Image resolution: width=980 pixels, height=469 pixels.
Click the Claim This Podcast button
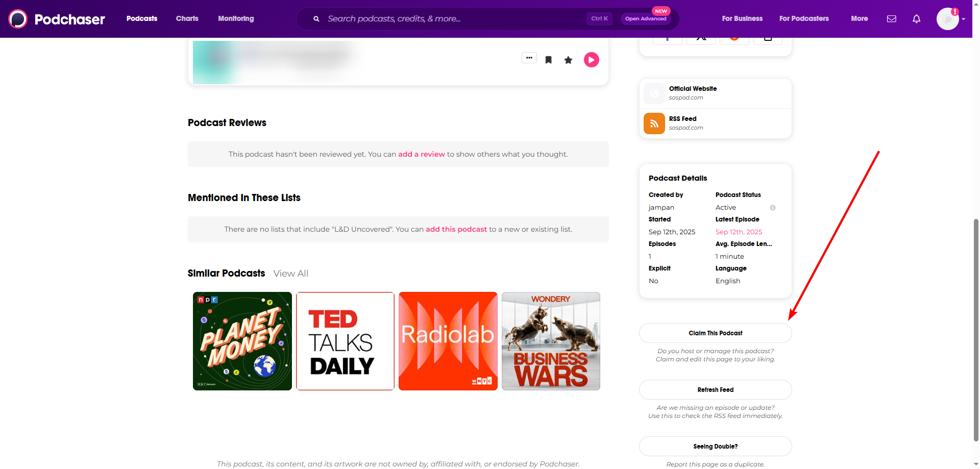point(715,333)
